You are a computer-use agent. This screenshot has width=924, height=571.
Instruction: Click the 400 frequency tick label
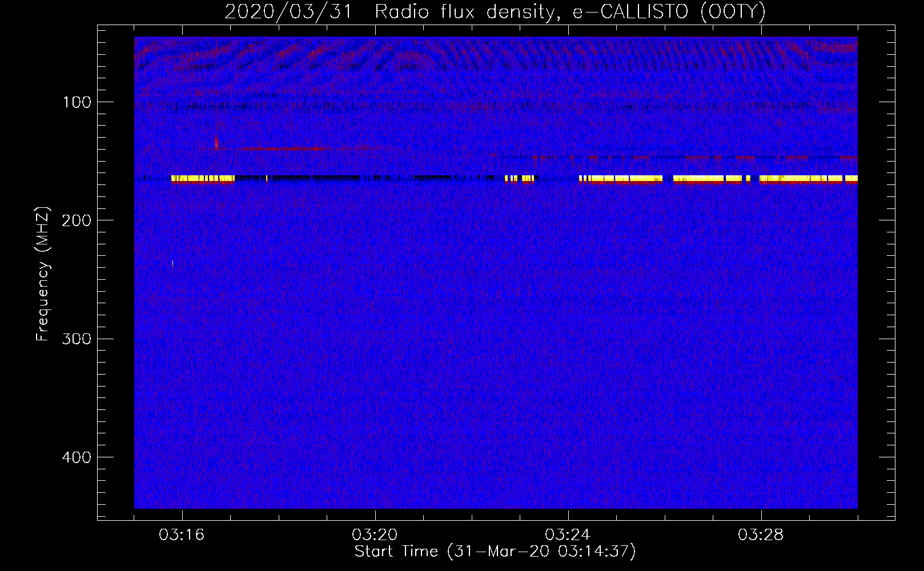(x=77, y=457)
